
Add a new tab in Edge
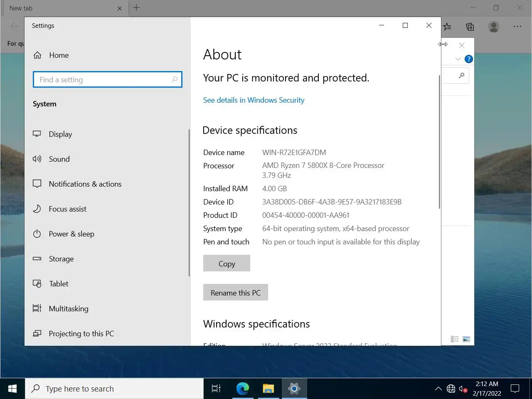pyautogui.click(x=136, y=7)
